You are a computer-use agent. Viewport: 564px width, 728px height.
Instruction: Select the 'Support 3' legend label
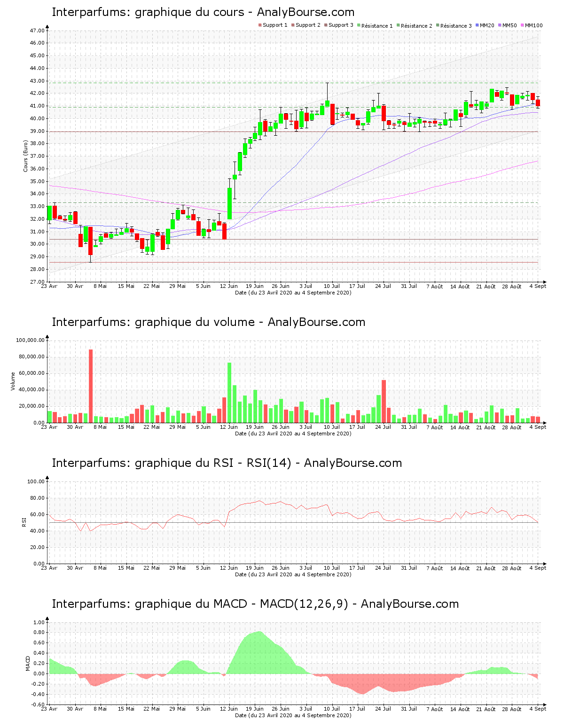pos(341,25)
